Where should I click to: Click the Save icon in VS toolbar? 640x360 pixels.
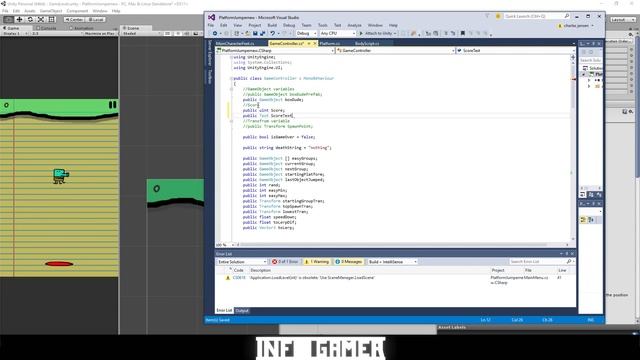255,33
